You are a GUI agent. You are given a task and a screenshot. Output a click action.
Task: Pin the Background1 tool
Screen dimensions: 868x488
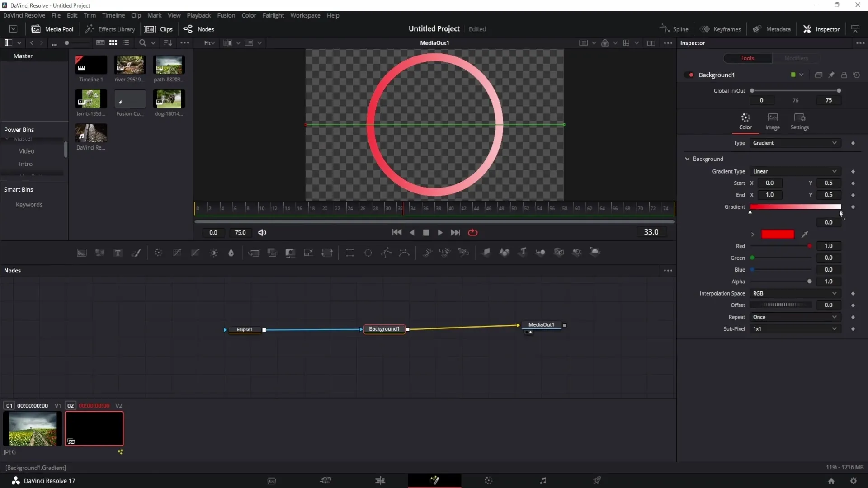[x=831, y=75]
